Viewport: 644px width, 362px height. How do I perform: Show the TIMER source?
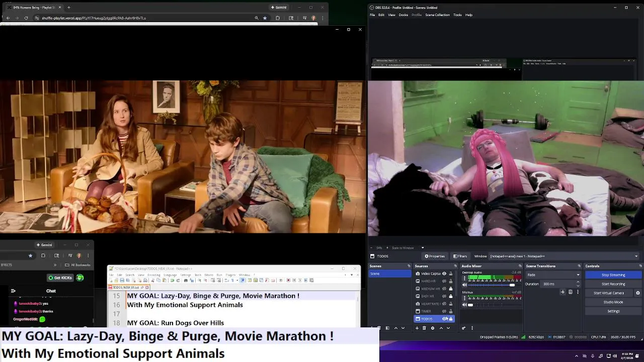(x=444, y=311)
